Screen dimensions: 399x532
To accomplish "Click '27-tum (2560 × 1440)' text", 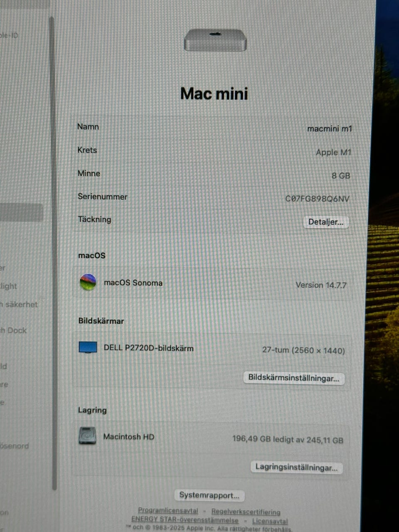I will point(303,350).
